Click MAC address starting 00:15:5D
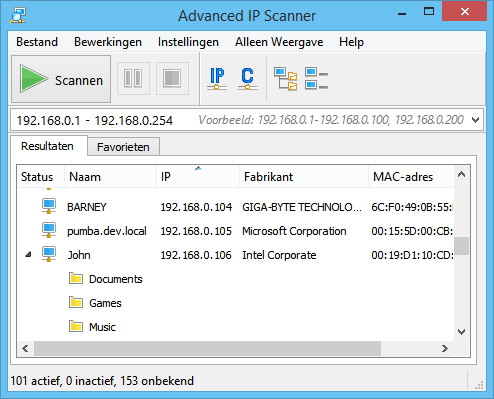Screen dimensions: 494x399 pos(412,231)
